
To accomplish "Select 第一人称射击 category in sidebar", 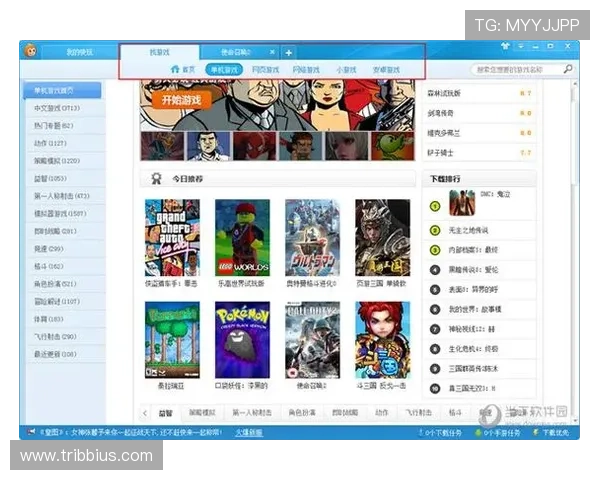I will (62, 196).
